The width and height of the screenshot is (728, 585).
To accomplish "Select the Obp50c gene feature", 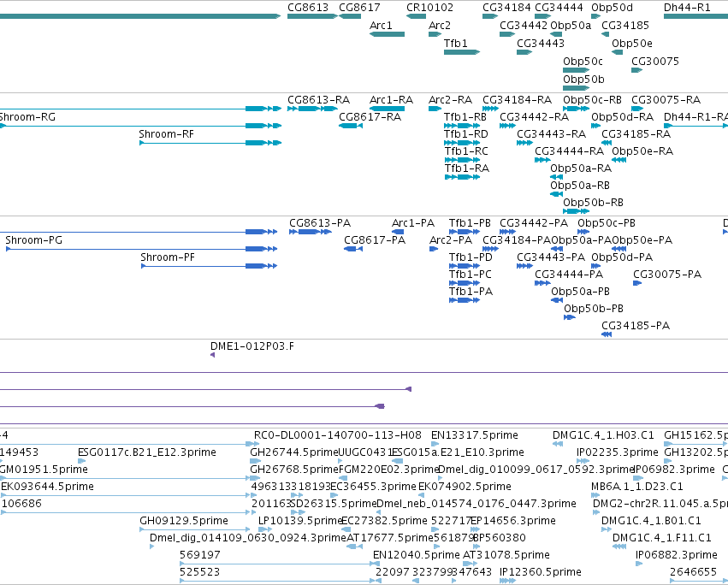I will coord(577,70).
